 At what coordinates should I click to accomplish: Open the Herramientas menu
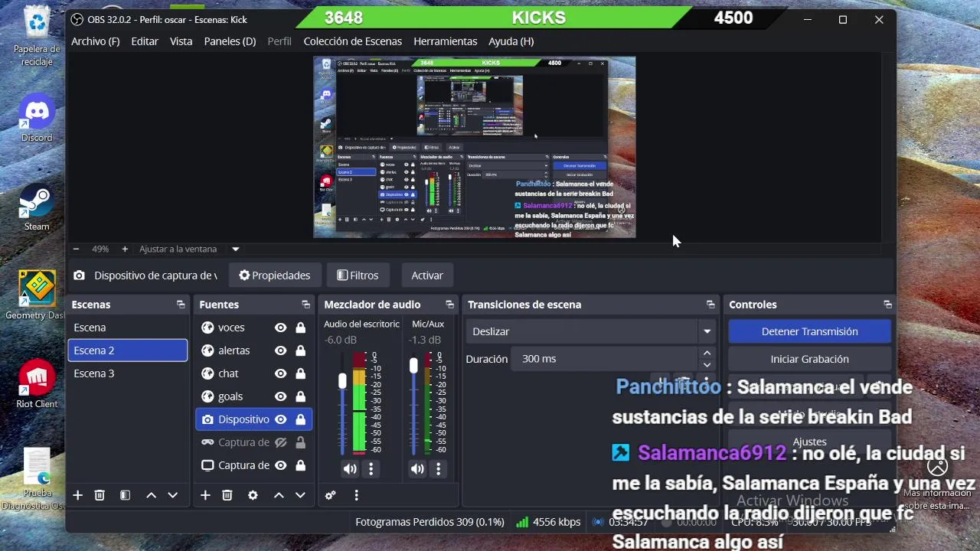pyautogui.click(x=446, y=41)
